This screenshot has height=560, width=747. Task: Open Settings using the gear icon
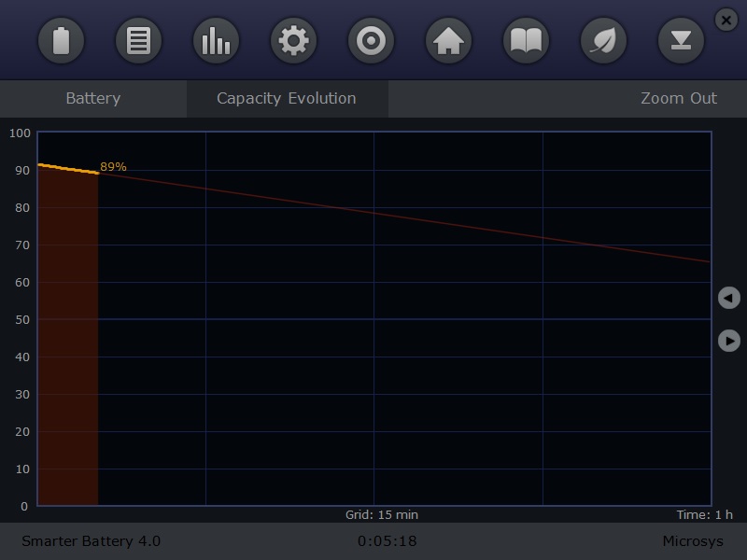[293, 40]
